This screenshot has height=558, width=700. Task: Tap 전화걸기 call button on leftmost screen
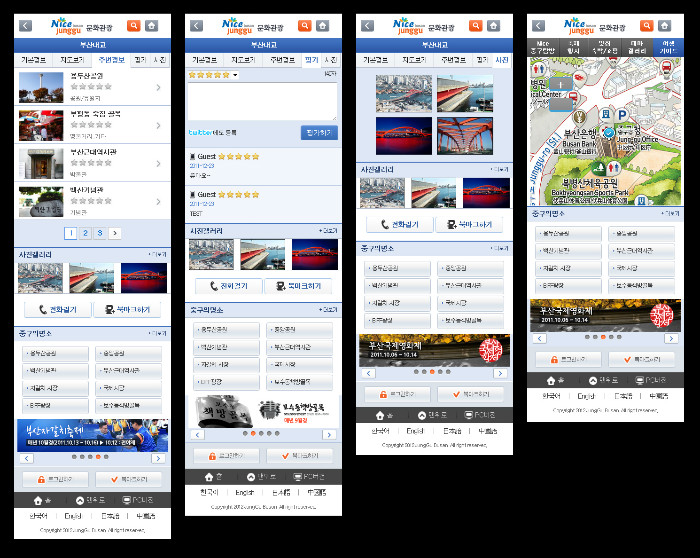(58, 310)
